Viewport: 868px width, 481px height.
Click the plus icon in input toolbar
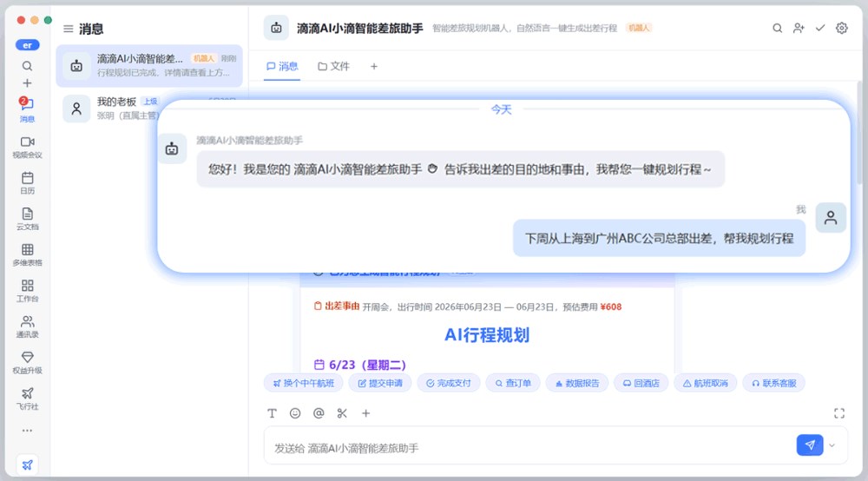click(366, 413)
